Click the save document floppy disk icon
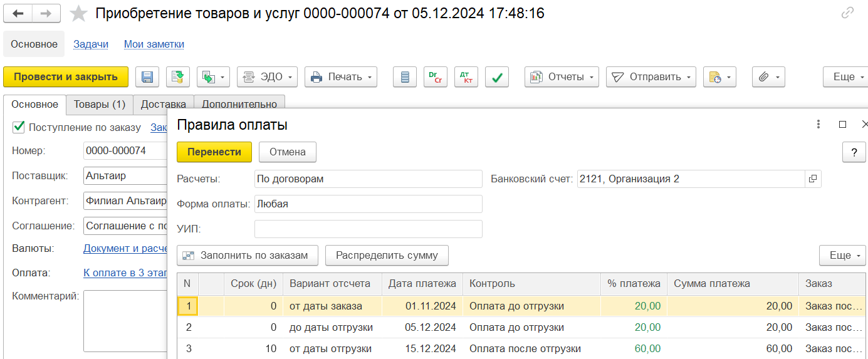This screenshot has width=868, height=359. (x=147, y=77)
